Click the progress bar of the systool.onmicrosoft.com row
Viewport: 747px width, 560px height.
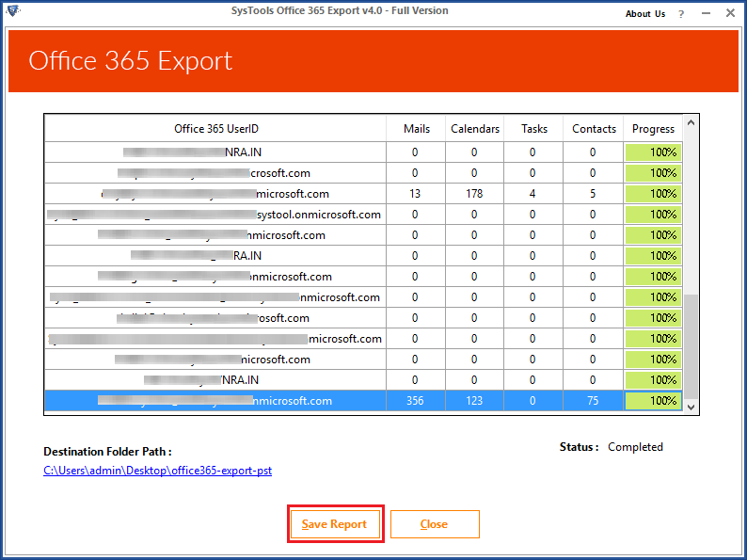(x=653, y=215)
